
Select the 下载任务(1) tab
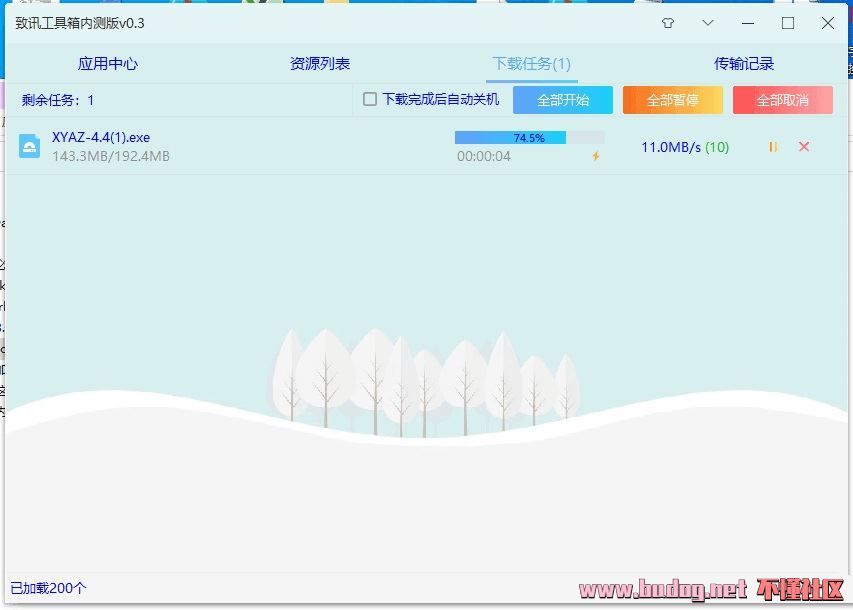pos(531,64)
